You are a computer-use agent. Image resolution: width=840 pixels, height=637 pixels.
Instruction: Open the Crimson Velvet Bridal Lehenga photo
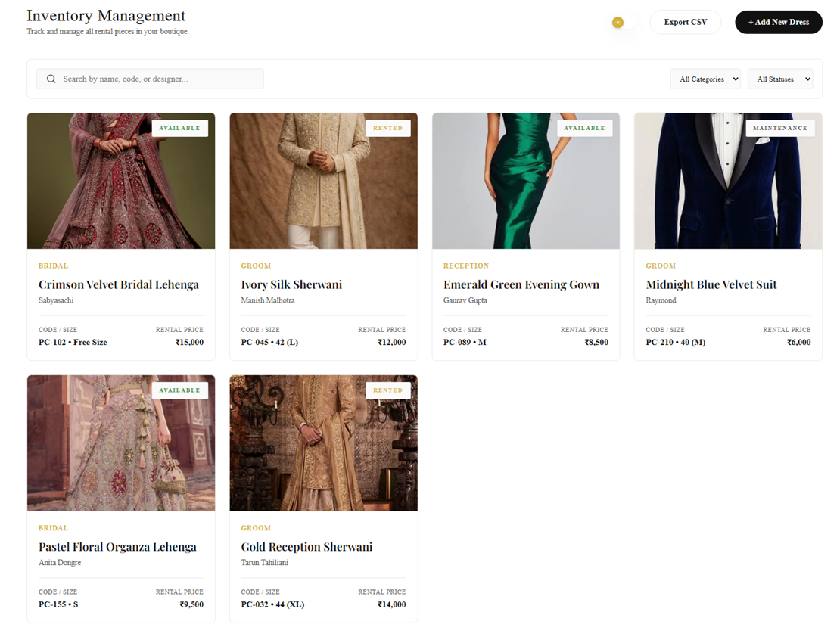click(121, 181)
